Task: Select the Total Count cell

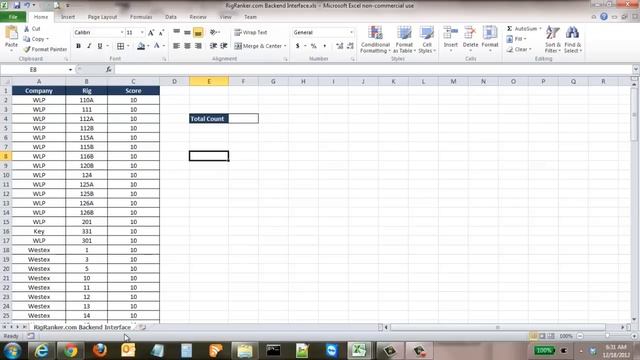Action: click(209, 119)
